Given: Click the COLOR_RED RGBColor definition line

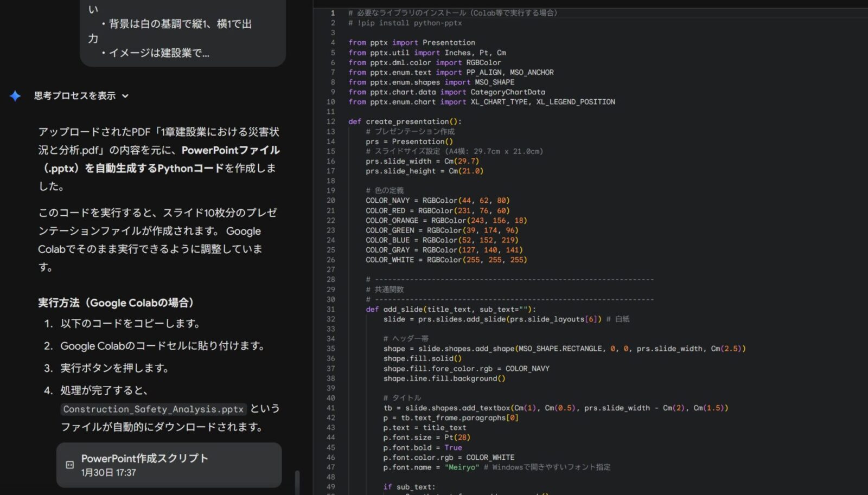Looking at the screenshot, I should [437, 210].
